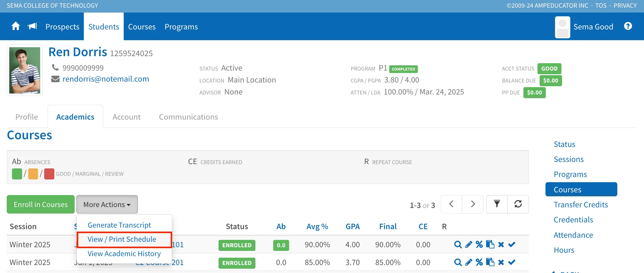Edit first Winter 2025 course with pencil icon
The image size is (644, 273).
point(469,244)
